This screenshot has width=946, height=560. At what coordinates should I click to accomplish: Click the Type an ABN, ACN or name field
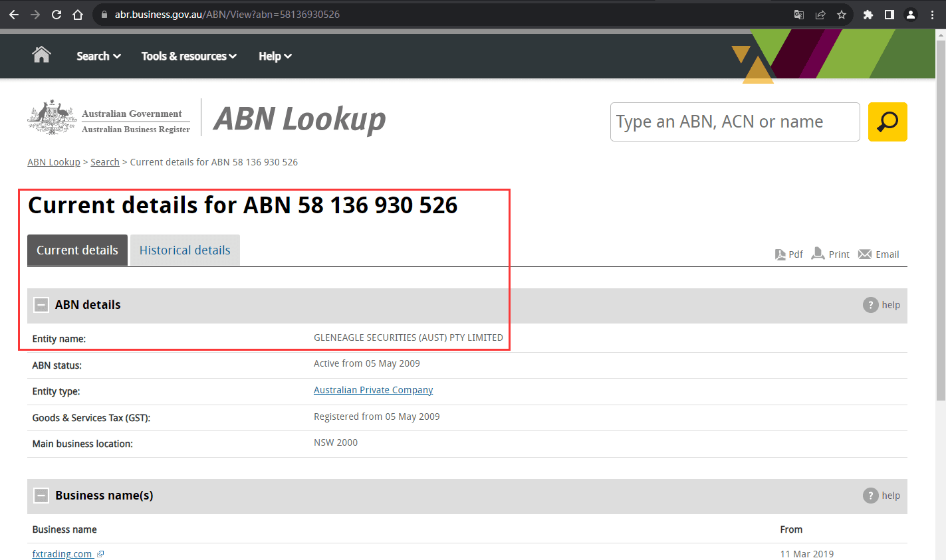click(x=735, y=122)
